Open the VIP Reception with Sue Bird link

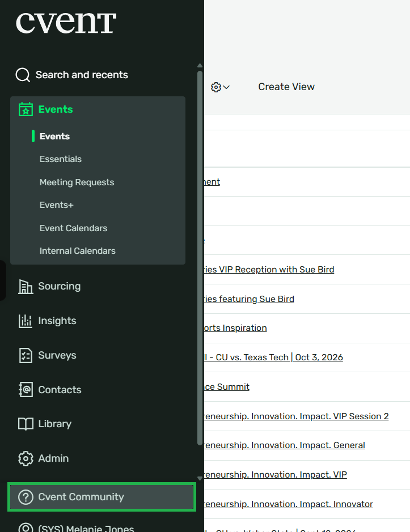pos(269,269)
